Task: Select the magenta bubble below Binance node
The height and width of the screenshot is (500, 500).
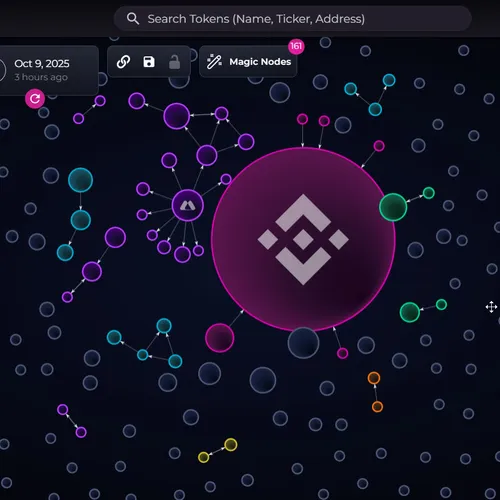Action: coord(219,338)
